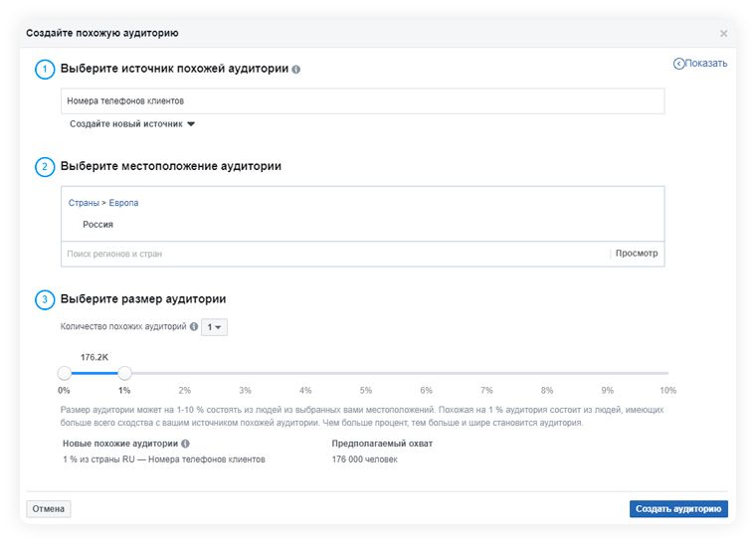Click the step 3 number circle
756x544 pixels.
tap(45, 298)
